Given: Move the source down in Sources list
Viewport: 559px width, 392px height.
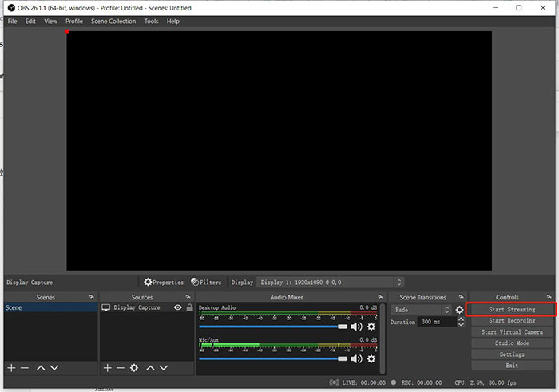Looking at the screenshot, I should [164, 367].
